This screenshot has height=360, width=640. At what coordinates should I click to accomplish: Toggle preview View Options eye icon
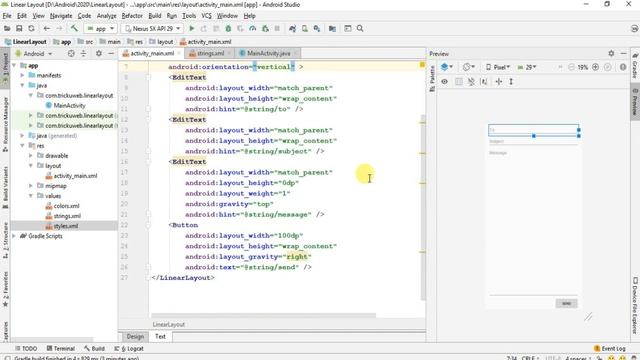[444, 82]
